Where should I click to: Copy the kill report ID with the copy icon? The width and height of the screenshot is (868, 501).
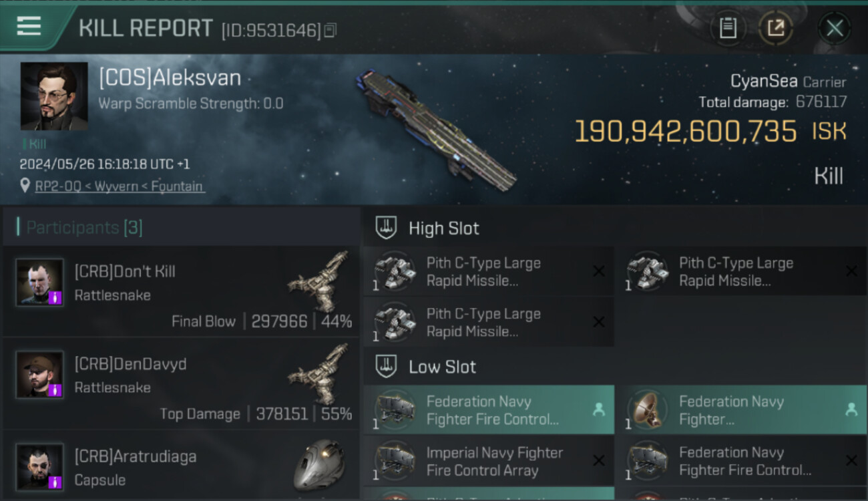pos(331,30)
